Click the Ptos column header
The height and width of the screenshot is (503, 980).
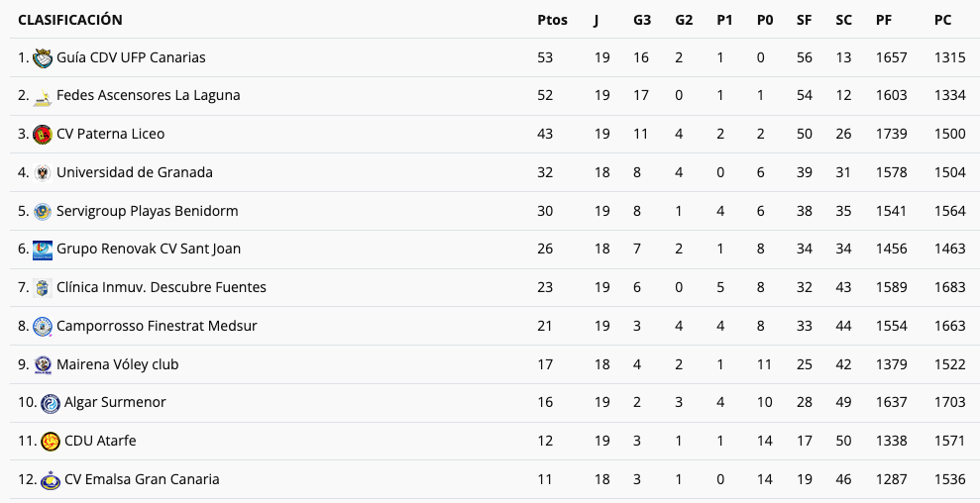point(552,20)
